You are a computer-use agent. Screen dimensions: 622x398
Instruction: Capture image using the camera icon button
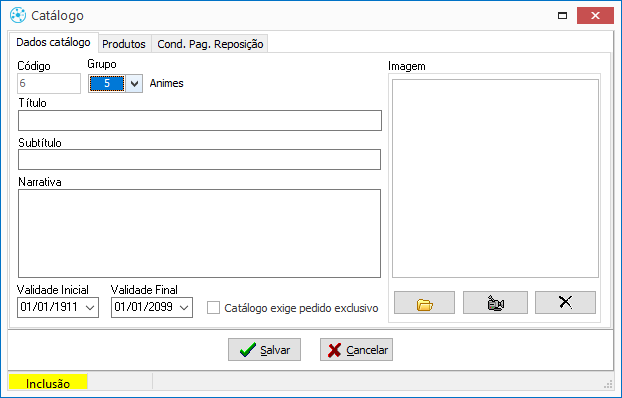coord(495,303)
